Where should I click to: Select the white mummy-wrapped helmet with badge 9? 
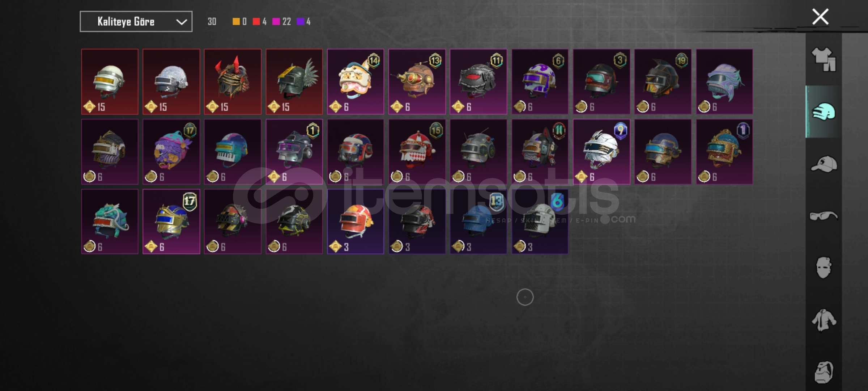click(x=601, y=152)
